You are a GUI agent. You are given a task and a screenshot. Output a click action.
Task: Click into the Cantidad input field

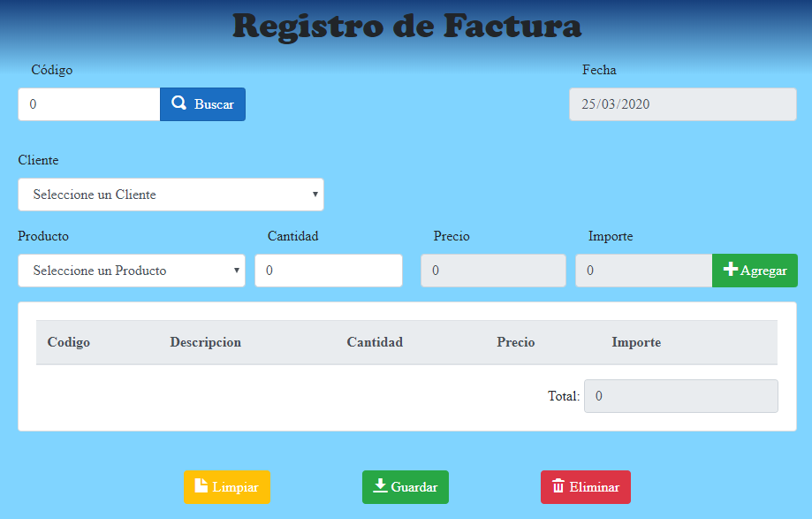click(x=329, y=271)
